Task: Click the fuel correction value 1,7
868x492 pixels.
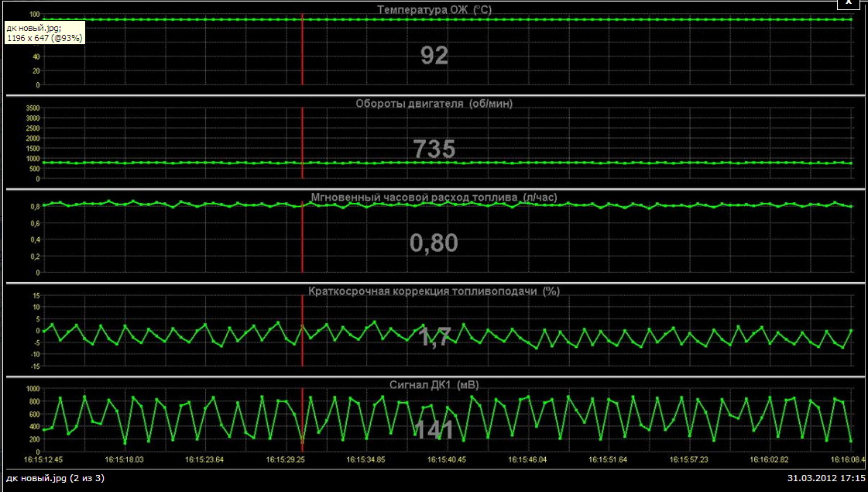Action: 434,337
